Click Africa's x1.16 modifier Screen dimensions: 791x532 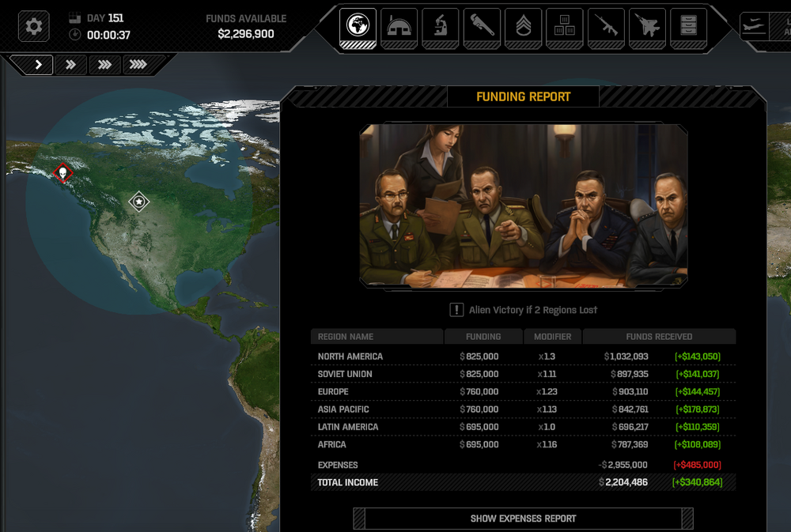(x=547, y=445)
